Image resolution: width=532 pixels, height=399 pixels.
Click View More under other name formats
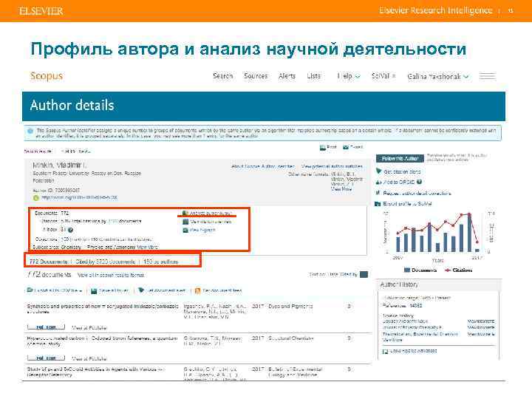click(x=341, y=189)
